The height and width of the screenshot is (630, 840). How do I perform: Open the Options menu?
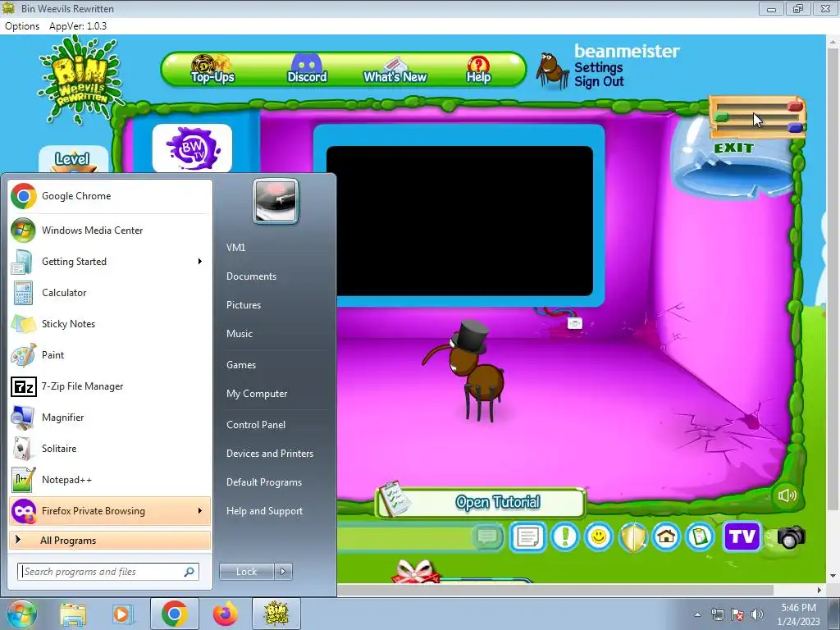[x=22, y=25]
